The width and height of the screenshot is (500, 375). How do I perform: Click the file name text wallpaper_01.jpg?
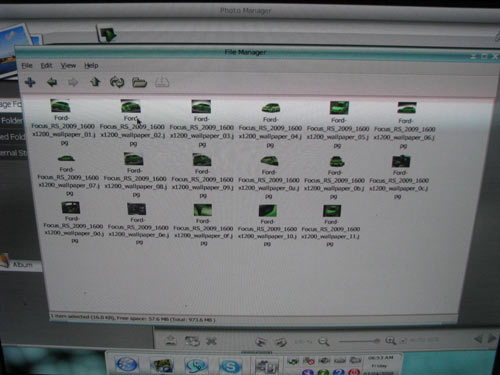pyautogui.click(x=64, y=130)
